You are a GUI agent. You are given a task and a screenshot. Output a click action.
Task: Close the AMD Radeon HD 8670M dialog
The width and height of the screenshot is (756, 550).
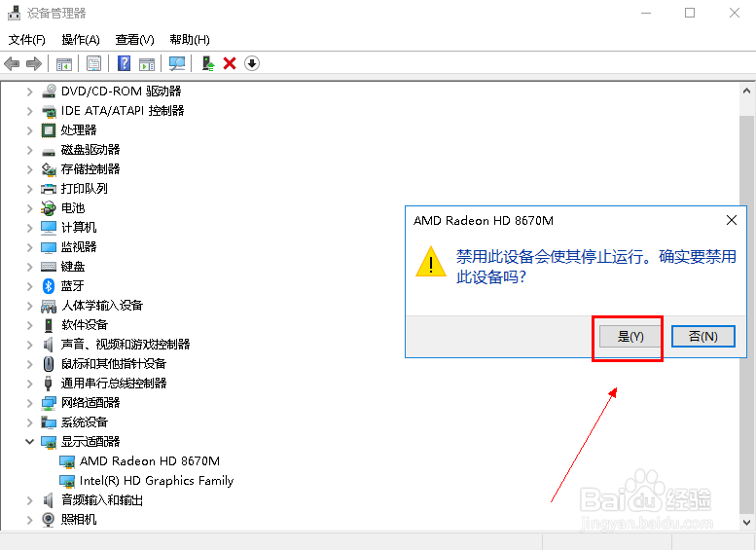pyautogui.click(x=732, y=220)
